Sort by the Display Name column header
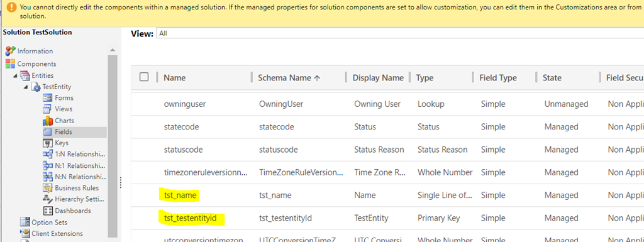The width and height of the screenshot is (644, 242). 378,77
